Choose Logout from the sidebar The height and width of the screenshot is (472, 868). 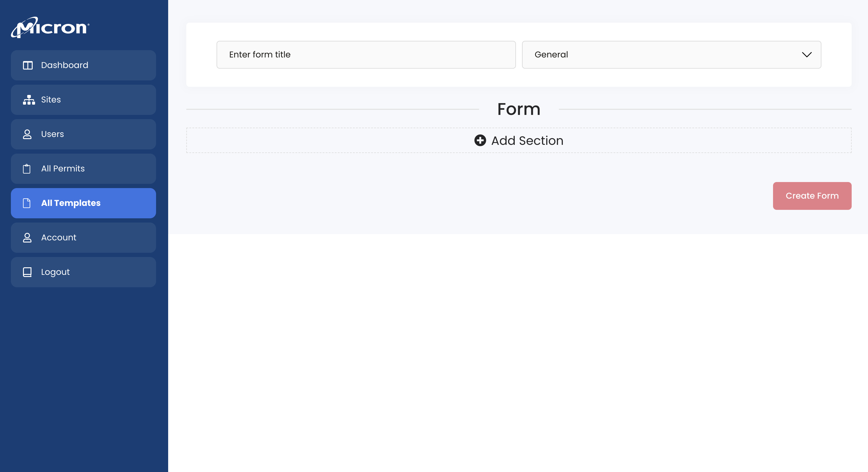point(83,272)
